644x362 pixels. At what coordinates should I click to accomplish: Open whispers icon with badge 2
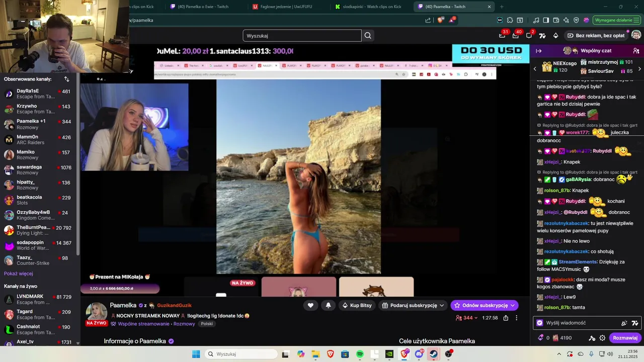(529, 35)
